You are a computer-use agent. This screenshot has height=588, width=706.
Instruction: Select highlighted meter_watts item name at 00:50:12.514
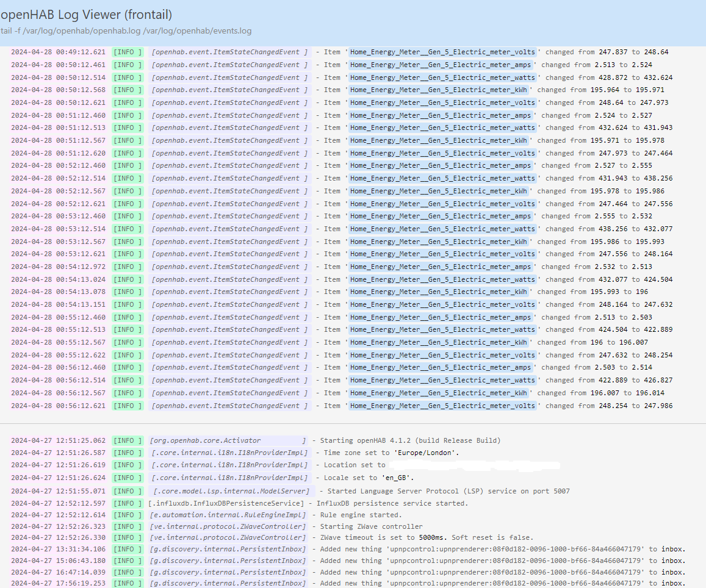click(442, 77)
